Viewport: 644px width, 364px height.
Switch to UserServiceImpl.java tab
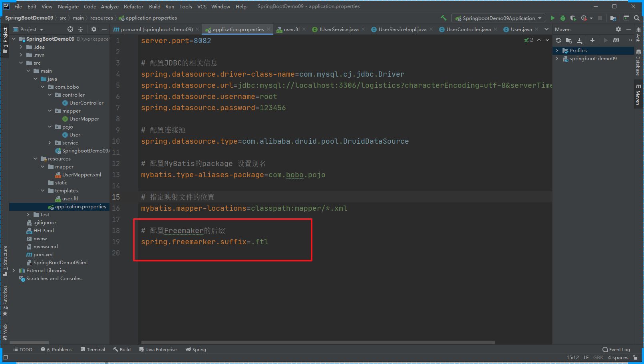(x=402, y=29)
